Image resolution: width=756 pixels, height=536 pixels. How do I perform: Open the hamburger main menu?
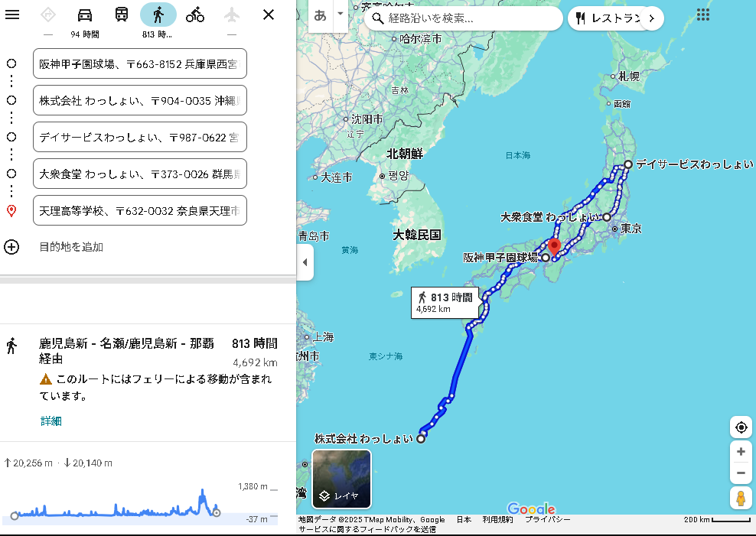[12, 15]
